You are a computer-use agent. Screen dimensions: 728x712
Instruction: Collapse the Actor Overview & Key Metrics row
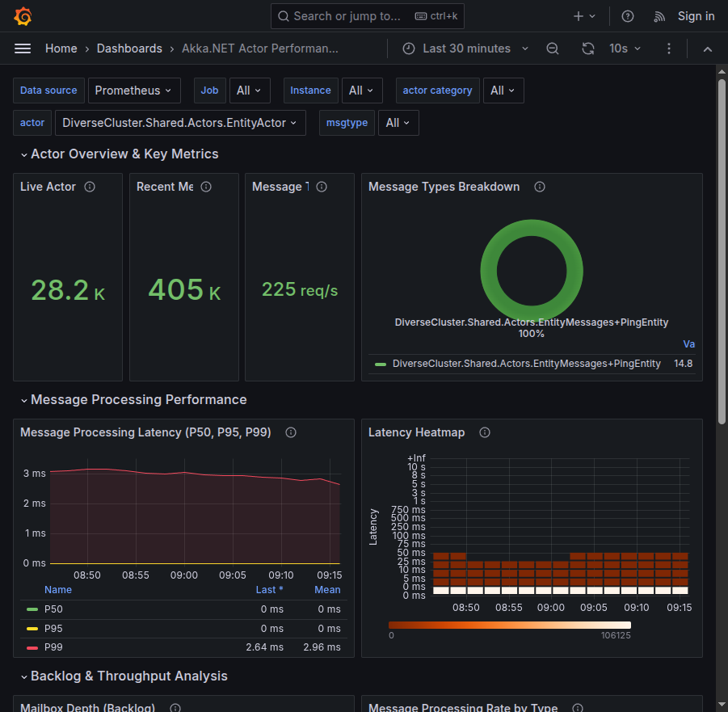click(124, 154)
